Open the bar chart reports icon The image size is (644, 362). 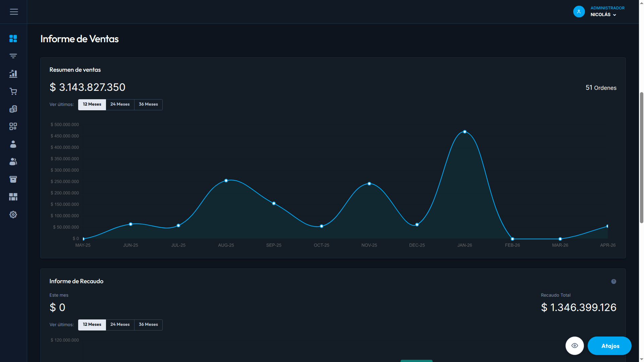[x=13, y=74]
